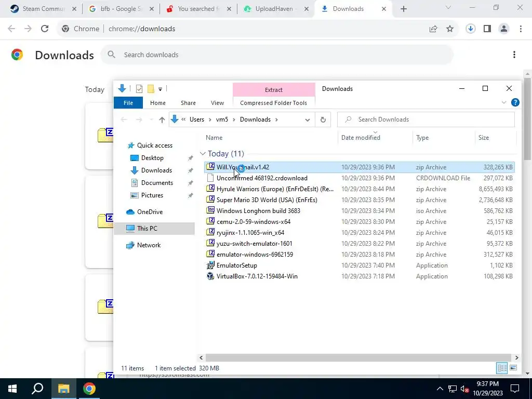532x399 pixels.
Task: Click the Extract contextual tab
Action: point(273,90)
